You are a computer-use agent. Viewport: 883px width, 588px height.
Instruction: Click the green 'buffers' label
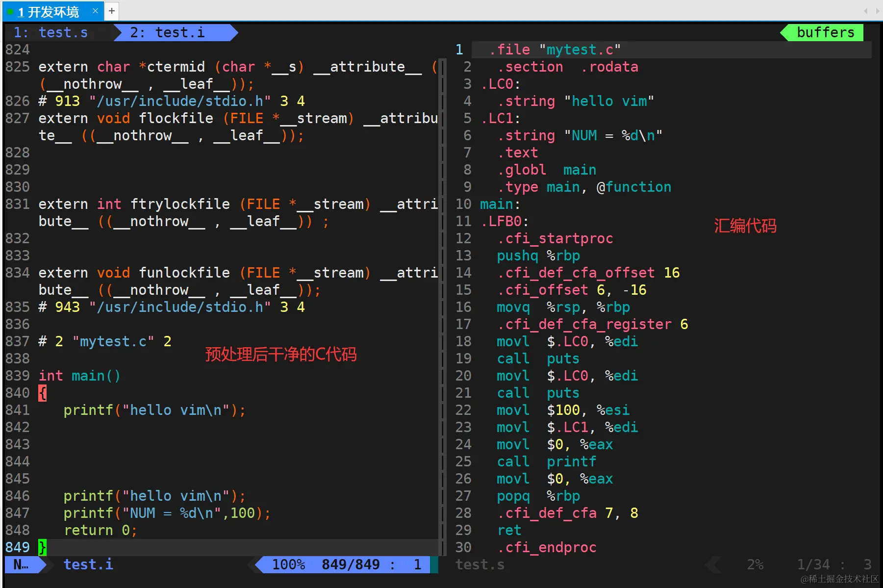click(826, 32)
